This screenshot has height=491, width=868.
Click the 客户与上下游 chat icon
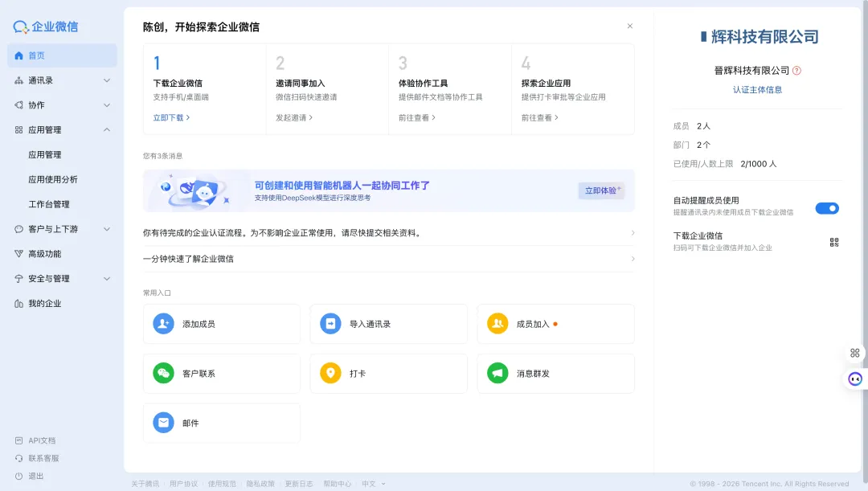click(18, 228)
